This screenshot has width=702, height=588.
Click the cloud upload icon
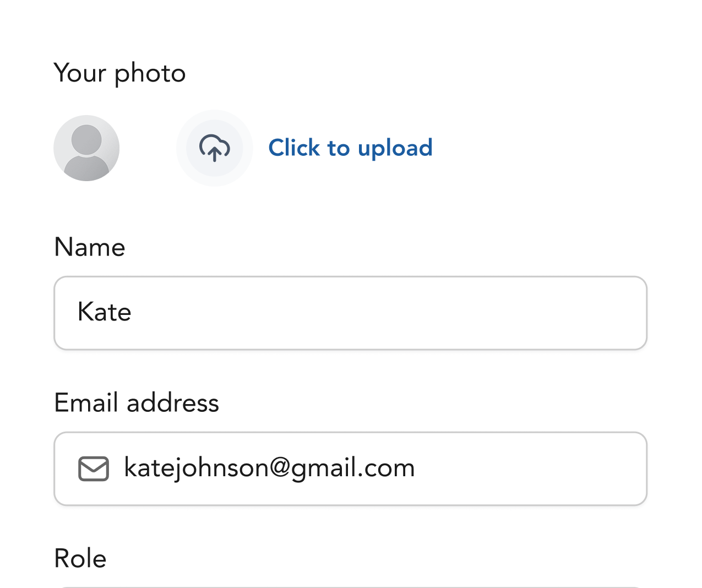214,148
